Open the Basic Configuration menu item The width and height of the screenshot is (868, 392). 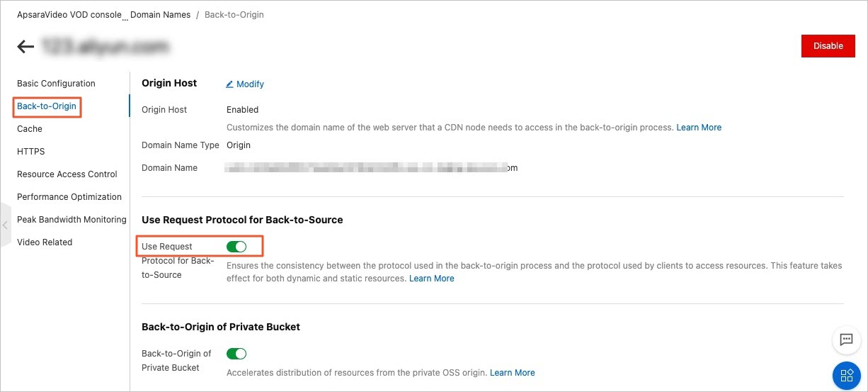[x=56, y=84]
